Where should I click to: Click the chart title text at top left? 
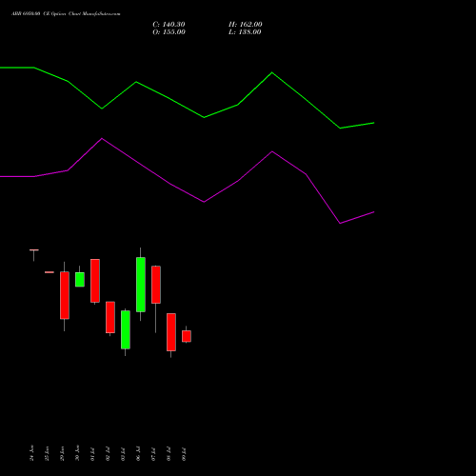click(x=66, y=14)
